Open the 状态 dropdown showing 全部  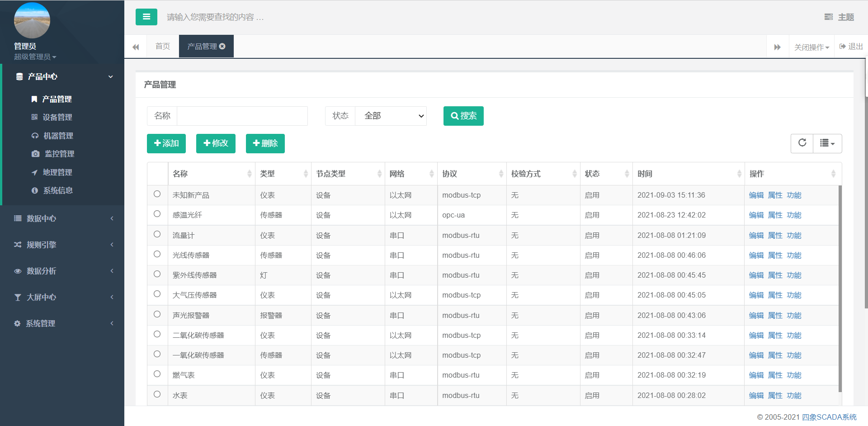391,116
